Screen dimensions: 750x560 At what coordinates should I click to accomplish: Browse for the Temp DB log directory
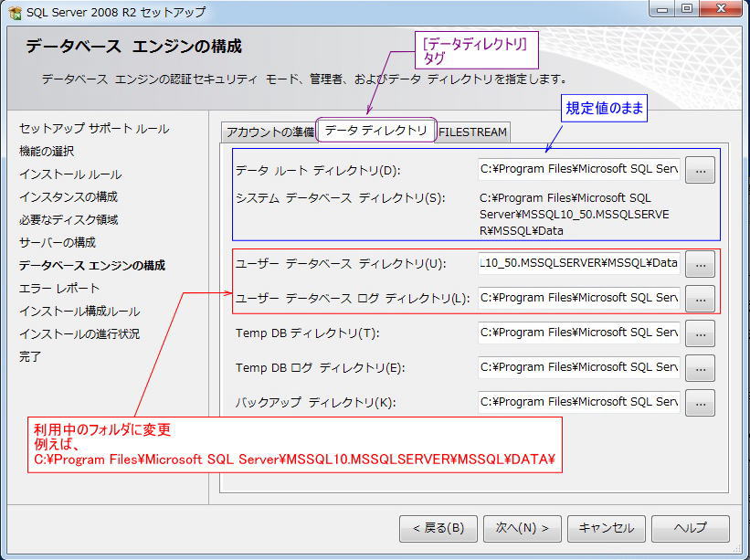tap(701, 368)
